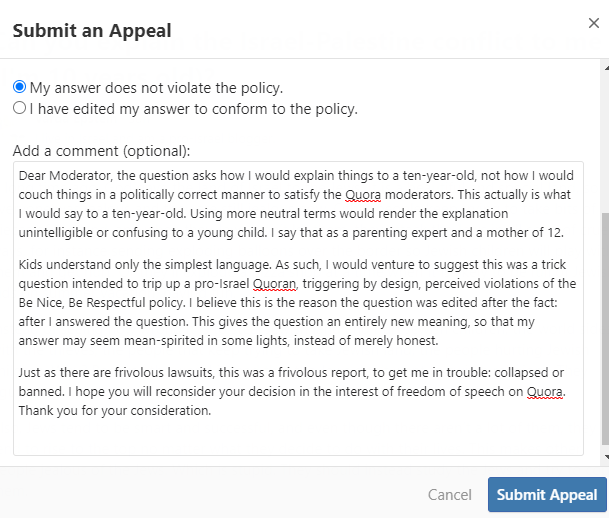The height and width of the screenshot is (518, 609).
Task: Cancel the appeal submission
Action: click(449, 494)
